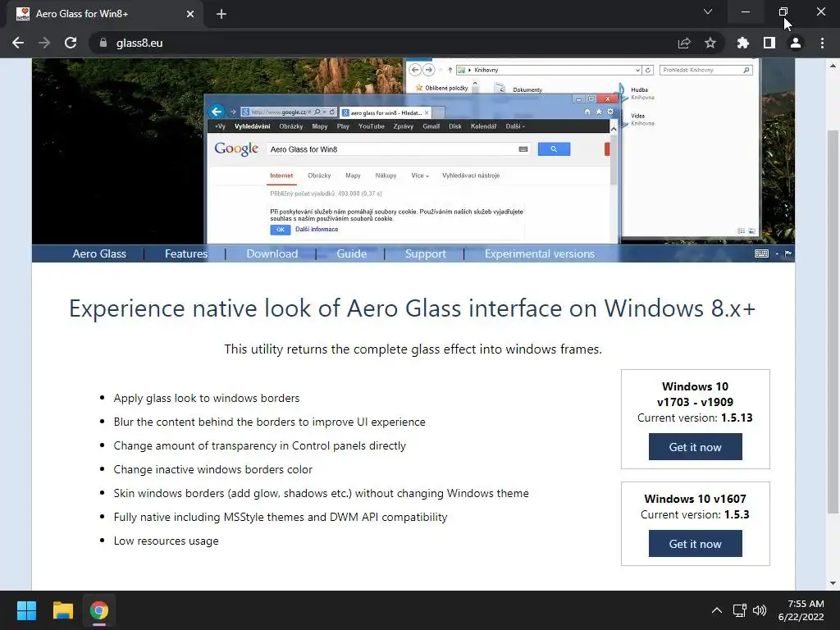Click the page vertical scrollbar thumb

(x=833, y=322)
